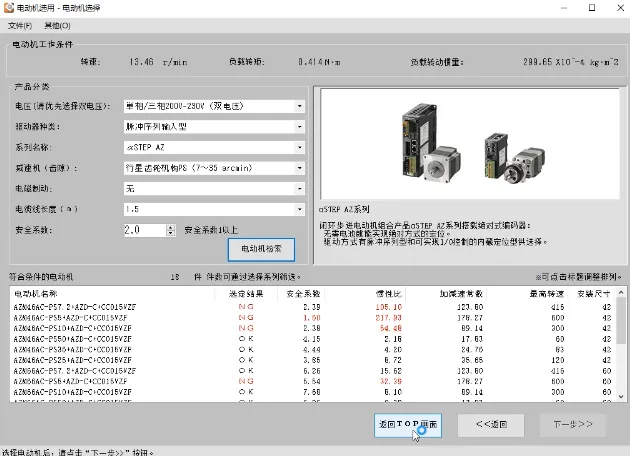The height and width of the screenshot is (456, 630).
Task: Click the 安全系数 value field showing 2.0
Action: tap(145, 230)
